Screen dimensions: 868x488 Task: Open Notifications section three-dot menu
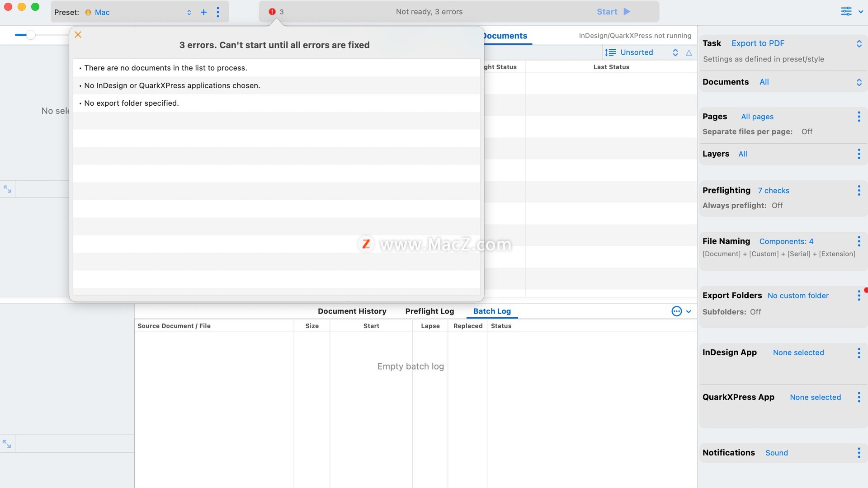click(859, 453)
